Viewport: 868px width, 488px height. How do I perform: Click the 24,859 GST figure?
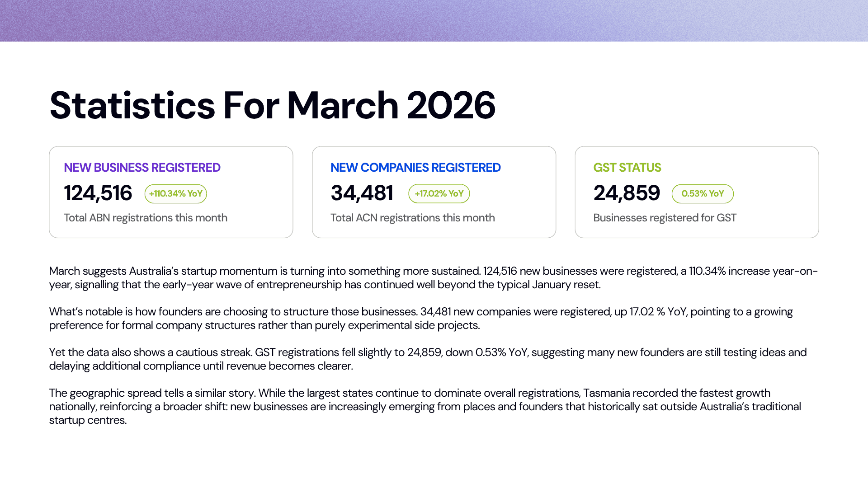(627, 193)
